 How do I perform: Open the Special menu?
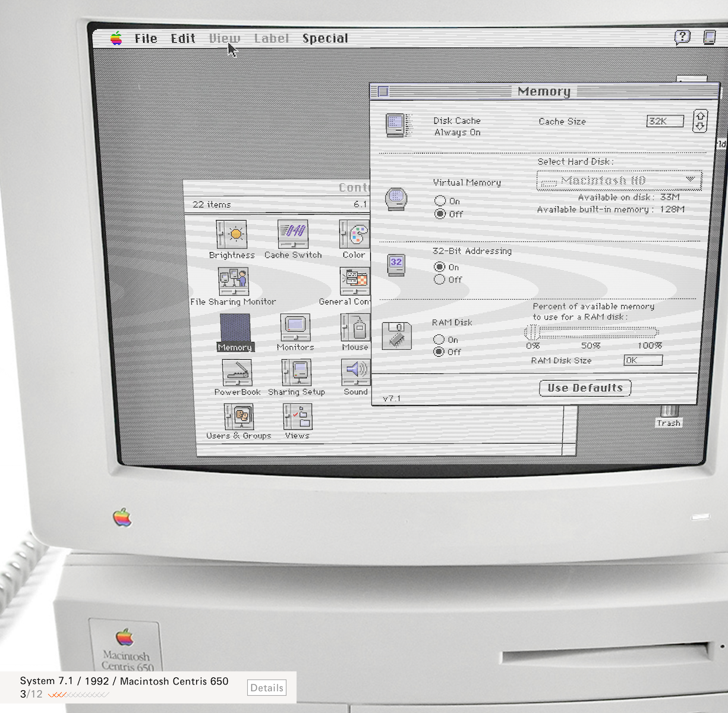[x=325, y=39]
